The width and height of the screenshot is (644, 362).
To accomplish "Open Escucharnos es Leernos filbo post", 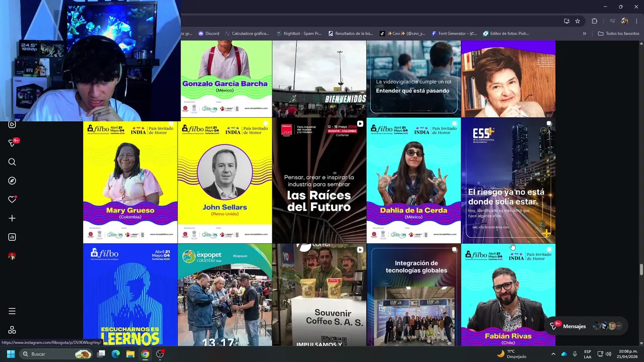I will (130, 295).
